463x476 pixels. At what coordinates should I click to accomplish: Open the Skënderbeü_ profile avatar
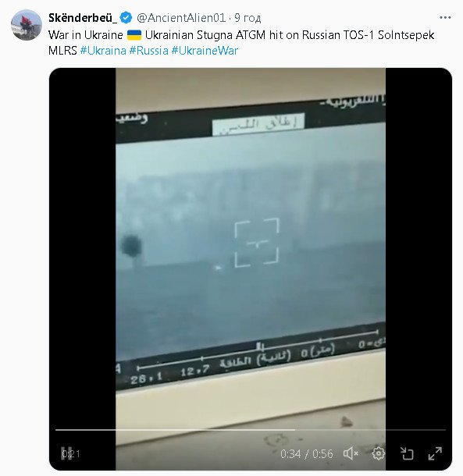click(27, 25)
